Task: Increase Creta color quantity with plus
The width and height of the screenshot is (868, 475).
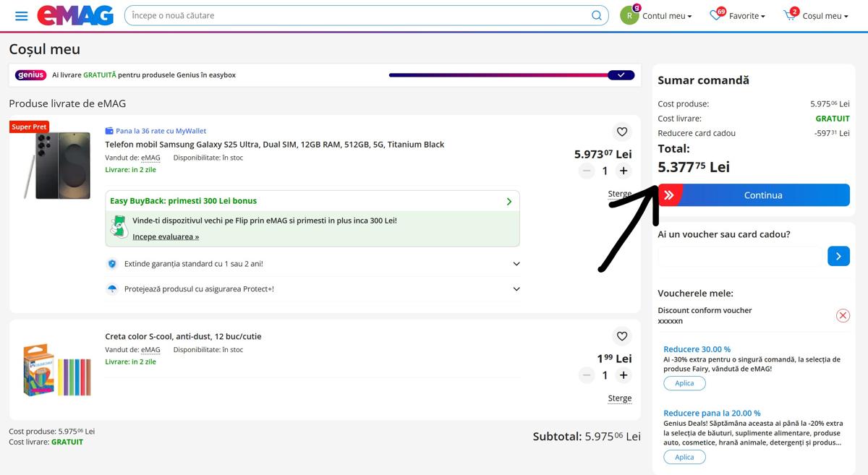Action: (x=624, y=375)
